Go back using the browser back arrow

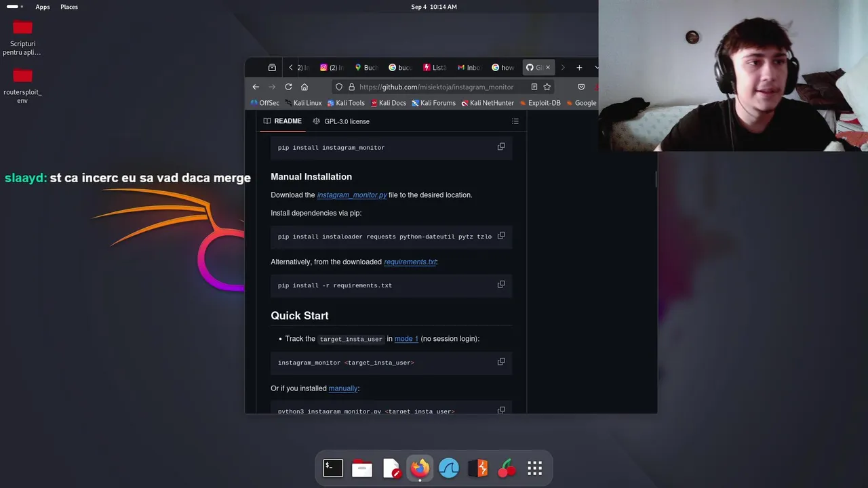point(256,87)
